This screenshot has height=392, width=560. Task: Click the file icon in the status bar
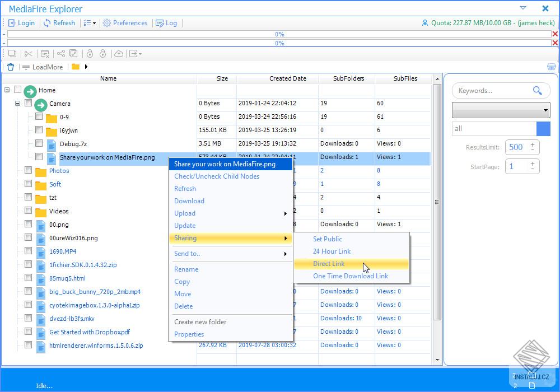click(532, 385)
